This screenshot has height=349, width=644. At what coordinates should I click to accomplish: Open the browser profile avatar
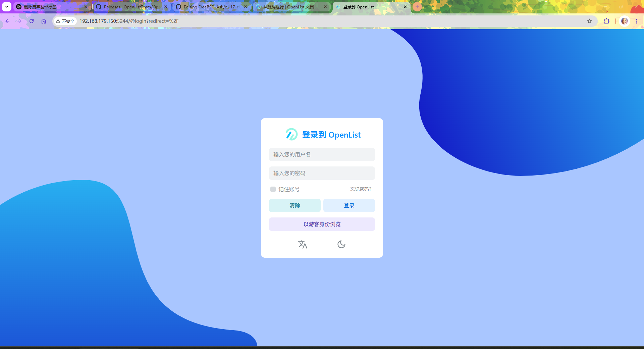click(x=625, y=21)
